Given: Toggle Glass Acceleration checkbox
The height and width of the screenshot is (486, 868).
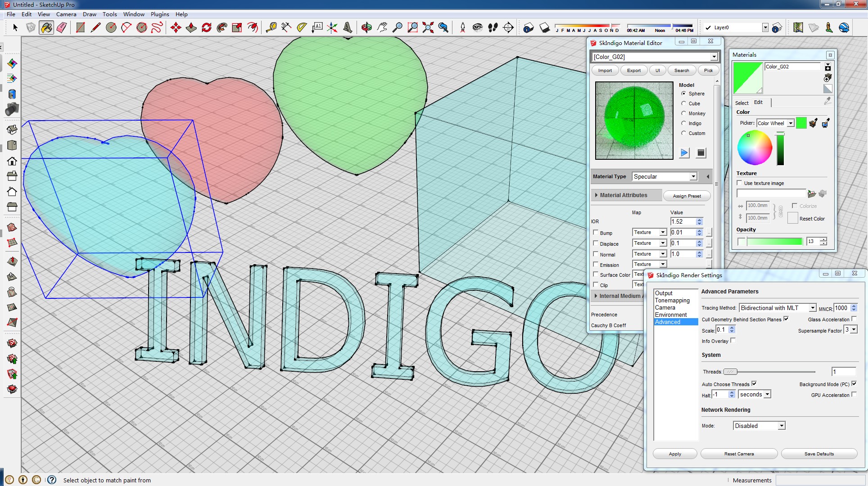Looking at the screenshot, I should click(x=854, y=319).
